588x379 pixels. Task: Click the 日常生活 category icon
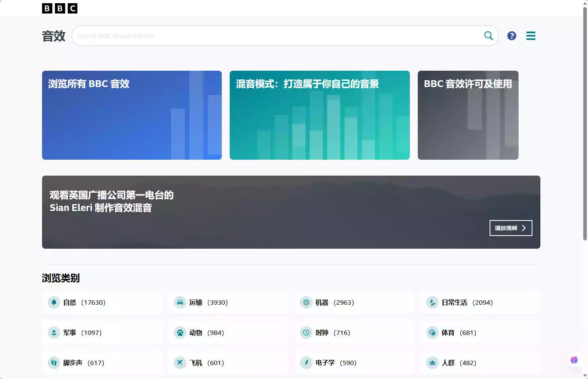pos(432,302)
